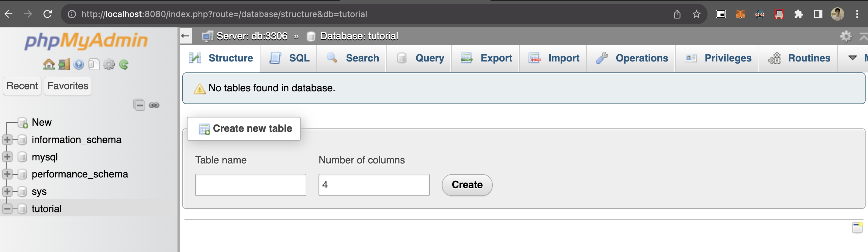This screenshot has width=868, height=252.
Task: View site information icon in address bar
Action: [x=72, y=14]
